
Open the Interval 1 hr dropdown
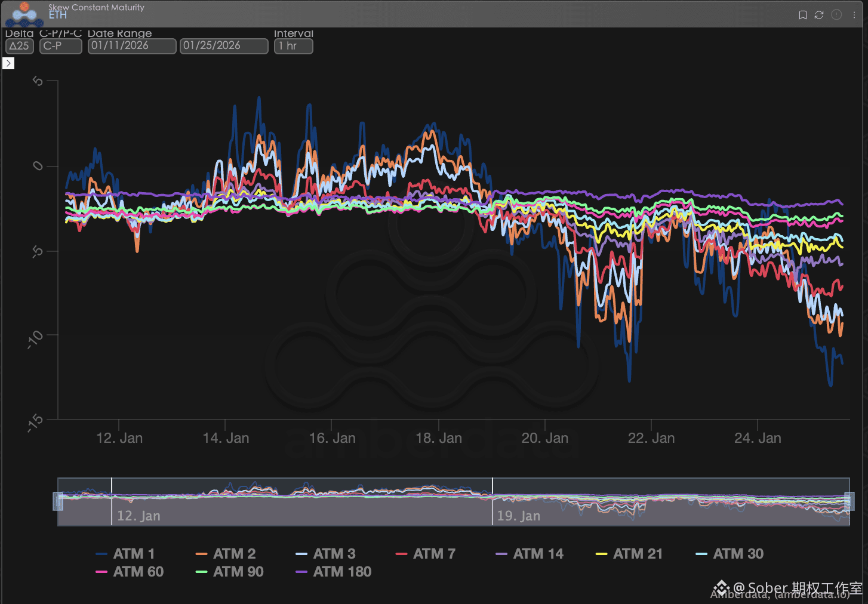[x=293, y=46]
